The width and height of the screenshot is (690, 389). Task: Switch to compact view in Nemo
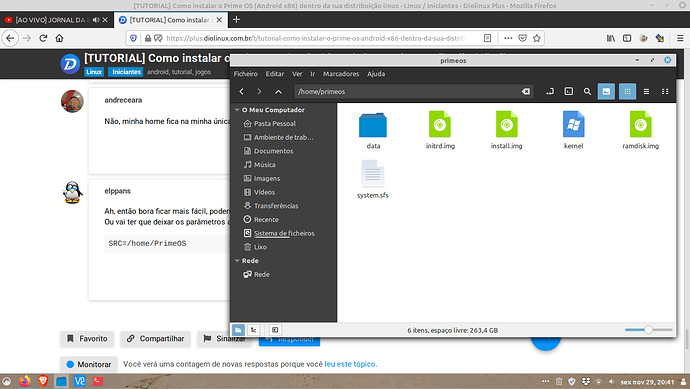(x=665, y=92)
